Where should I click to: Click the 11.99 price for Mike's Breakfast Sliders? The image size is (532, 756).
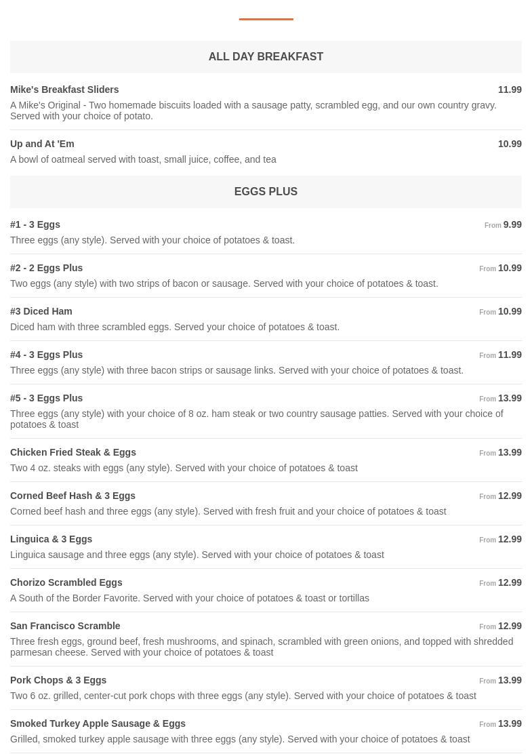pos(510,89)
